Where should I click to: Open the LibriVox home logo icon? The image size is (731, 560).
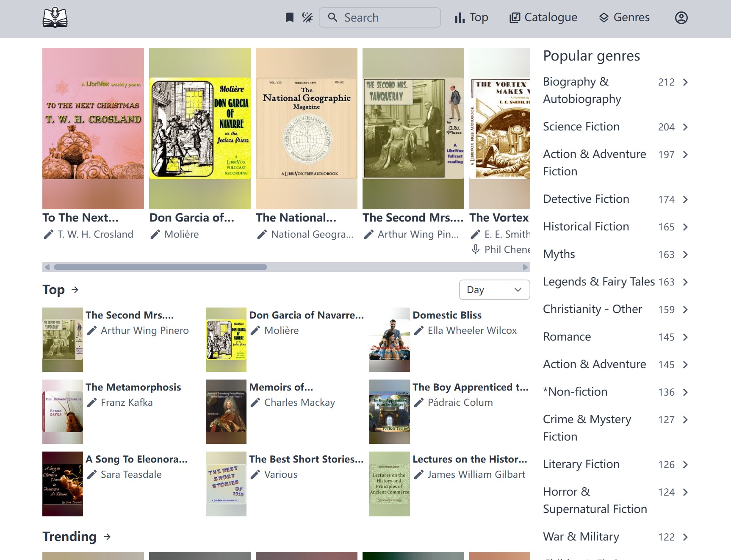55,17
